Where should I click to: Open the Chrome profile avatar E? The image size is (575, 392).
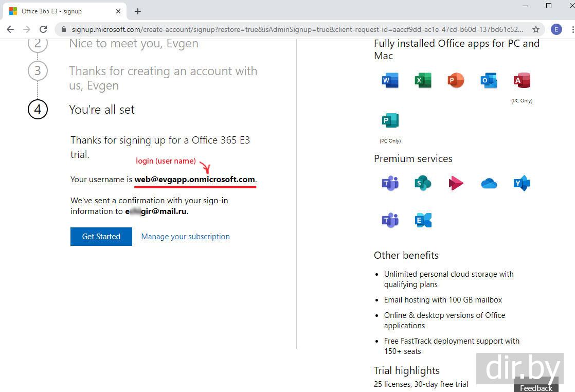pos(556,29)
